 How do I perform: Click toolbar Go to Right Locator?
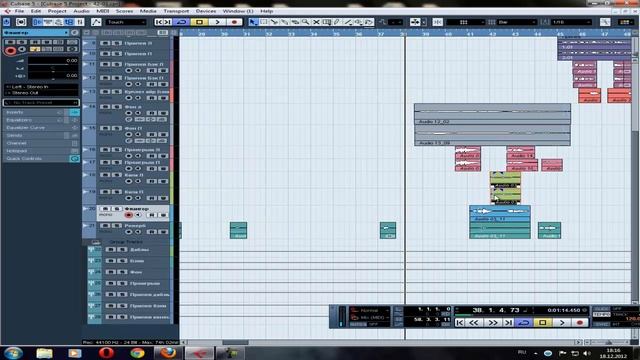click(168, 22)
